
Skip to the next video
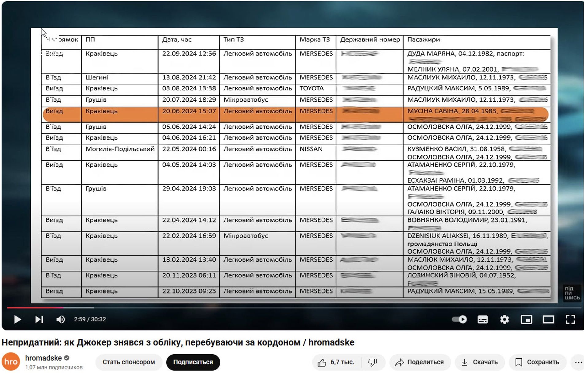pyautogui.click(x=39, y=319)
